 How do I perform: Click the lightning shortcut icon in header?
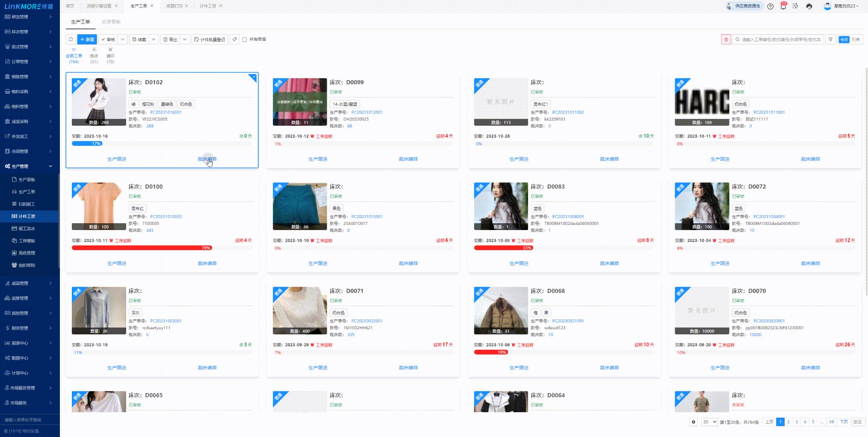coord(795,6)
